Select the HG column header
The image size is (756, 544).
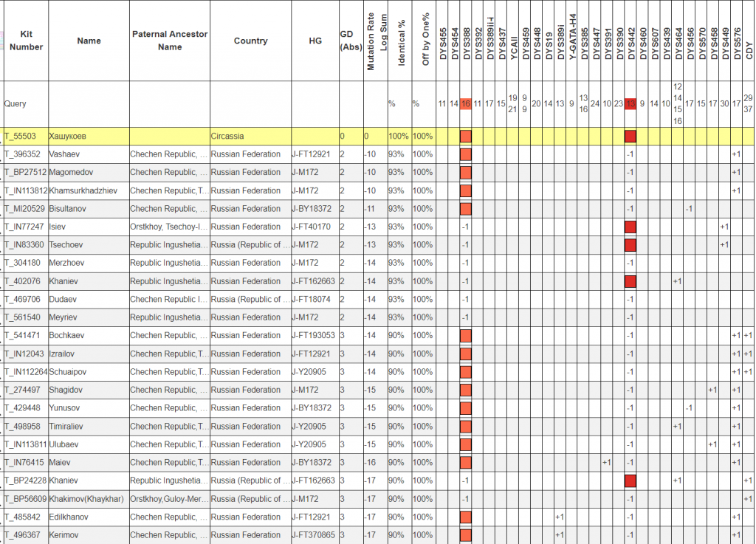click(315, 41)
